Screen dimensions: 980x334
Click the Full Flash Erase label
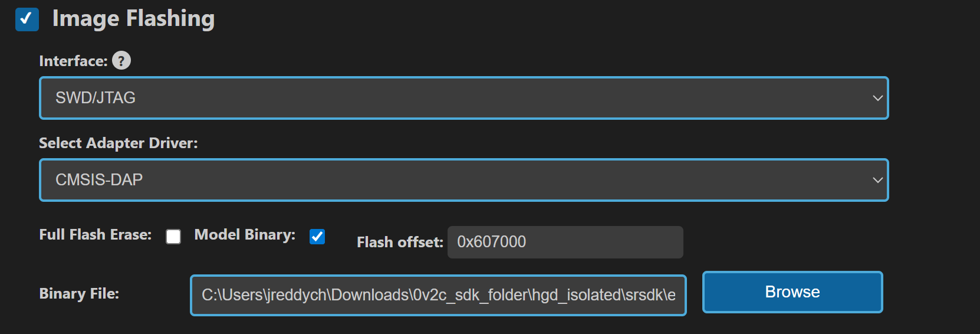coord(95,235)
